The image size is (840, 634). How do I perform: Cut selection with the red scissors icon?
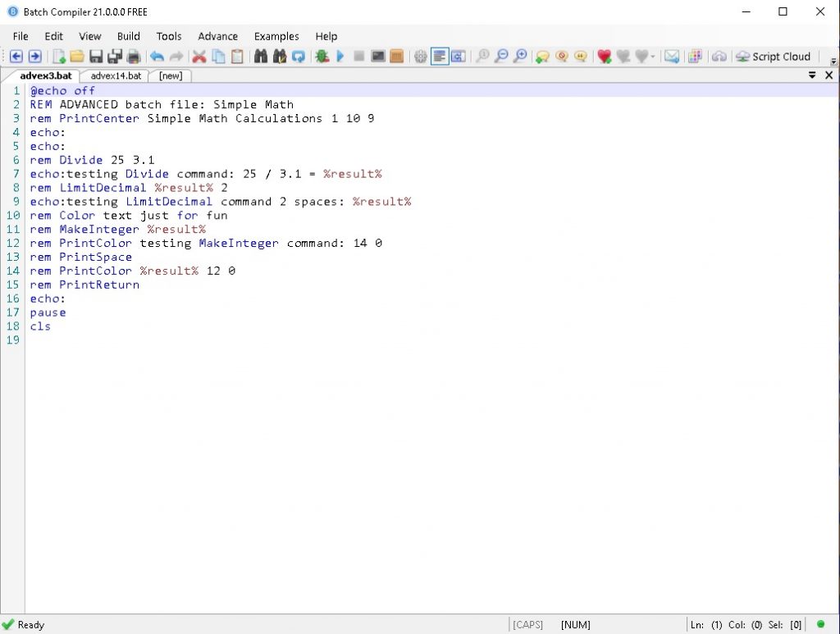click(x=199, y=57)
